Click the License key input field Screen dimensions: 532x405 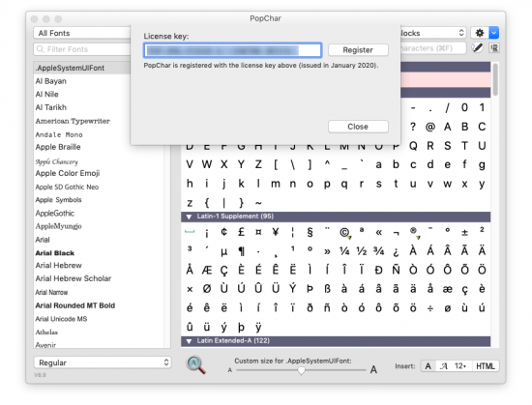click(233, 50)
